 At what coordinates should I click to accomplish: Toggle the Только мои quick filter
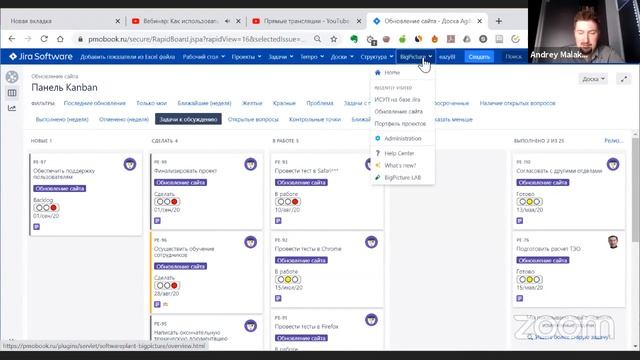pos(151,103)
